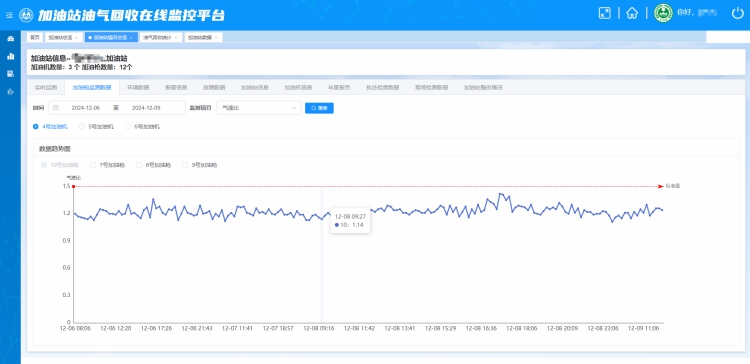Collapse the sidebar with the hamburger icon
Screen dimensions: 750x364
coord(10,15)
